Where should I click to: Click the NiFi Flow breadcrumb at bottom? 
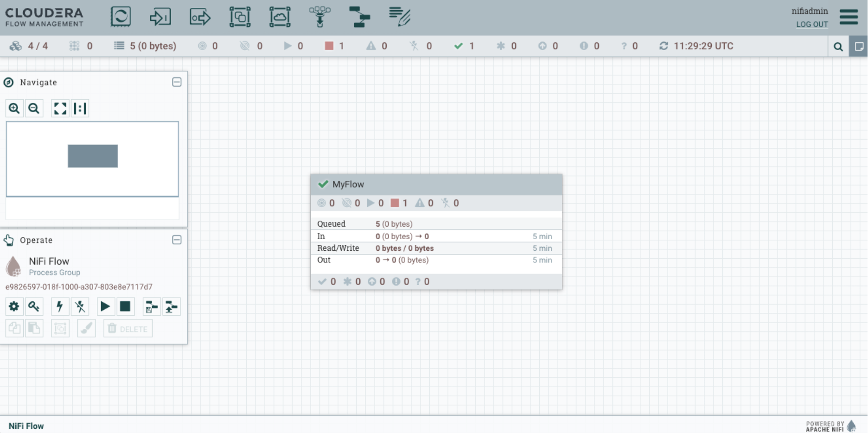pos(27,426)
